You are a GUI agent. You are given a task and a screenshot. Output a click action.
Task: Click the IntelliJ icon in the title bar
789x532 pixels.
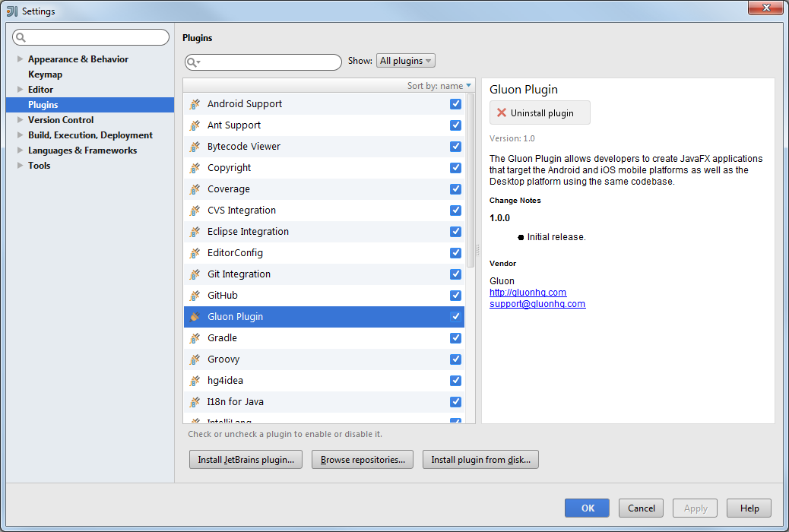11,11
